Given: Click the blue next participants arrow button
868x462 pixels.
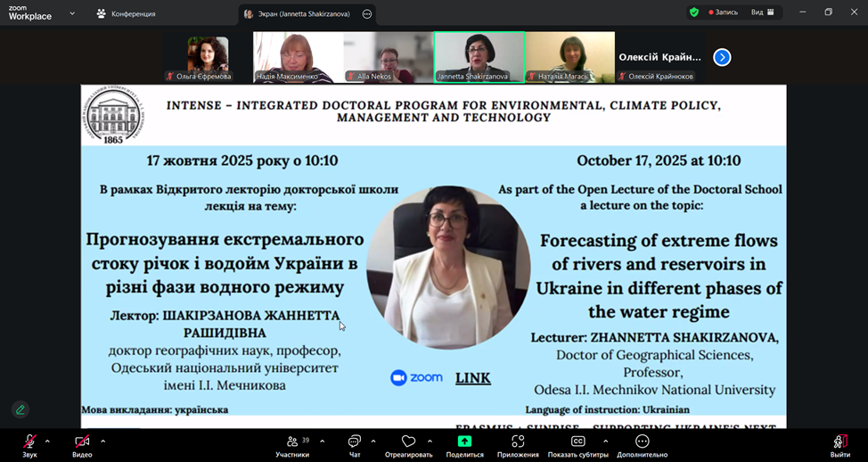Looking at the screenshot, I should coord(722,57).
